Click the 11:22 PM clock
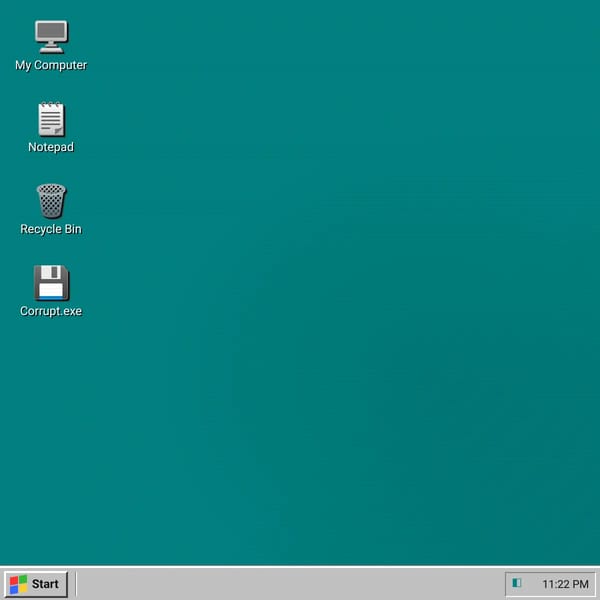Viewport: 600px width, 600px height. click(x=565, y=584)
